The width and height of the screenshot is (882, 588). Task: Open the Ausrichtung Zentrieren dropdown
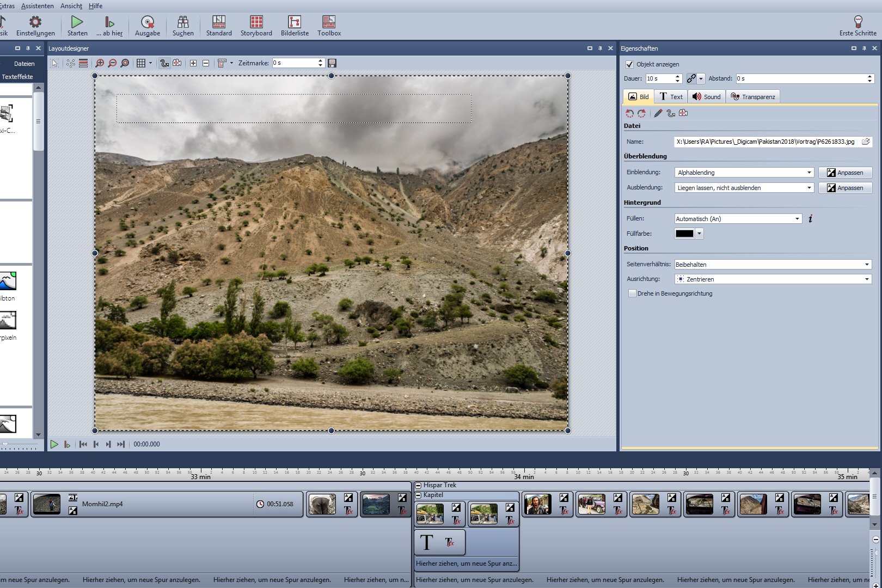click(773, 279)
